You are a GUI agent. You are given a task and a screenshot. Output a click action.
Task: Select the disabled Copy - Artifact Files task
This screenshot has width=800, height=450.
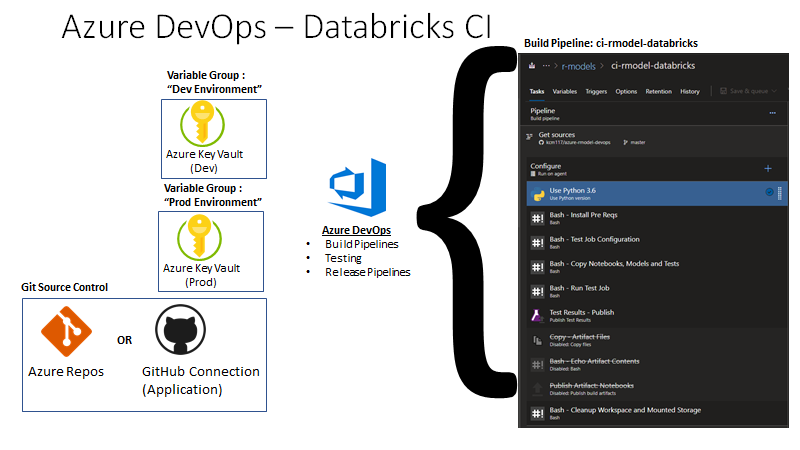[657, 341]
